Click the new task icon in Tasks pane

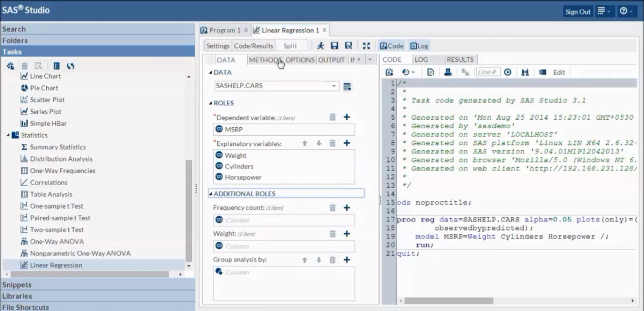click(x=10, y=66)
